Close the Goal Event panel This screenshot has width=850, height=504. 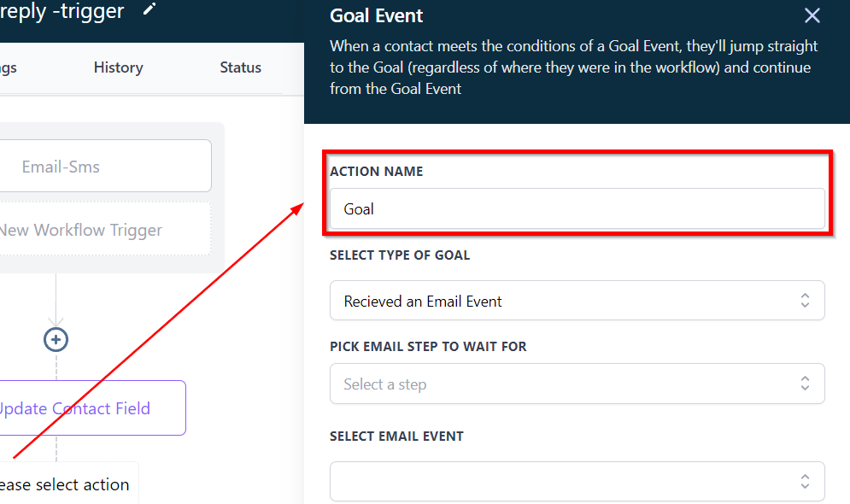tap(812, 15)
